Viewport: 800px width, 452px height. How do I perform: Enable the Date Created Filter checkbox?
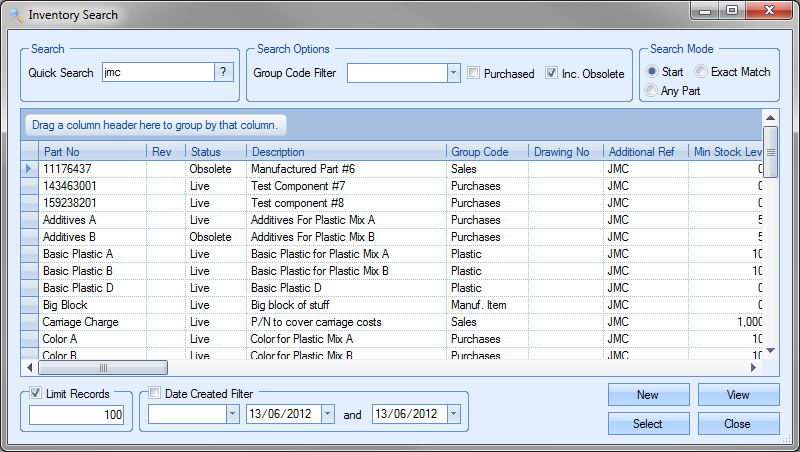155,394
